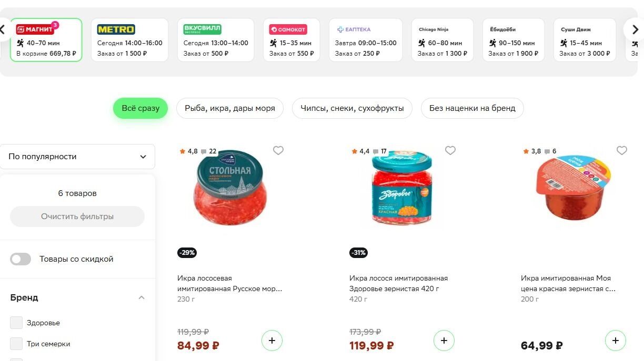Favorite the Русское море caviar product
644x361 pixels.
tap(278, 151)
